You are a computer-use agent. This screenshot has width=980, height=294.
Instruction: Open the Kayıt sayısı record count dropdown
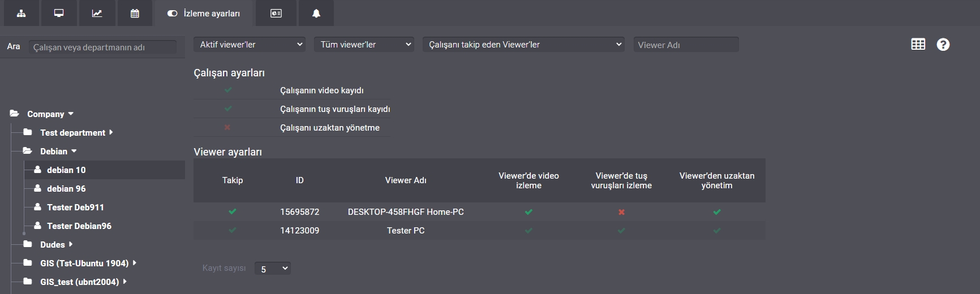(x=273, y=269)
